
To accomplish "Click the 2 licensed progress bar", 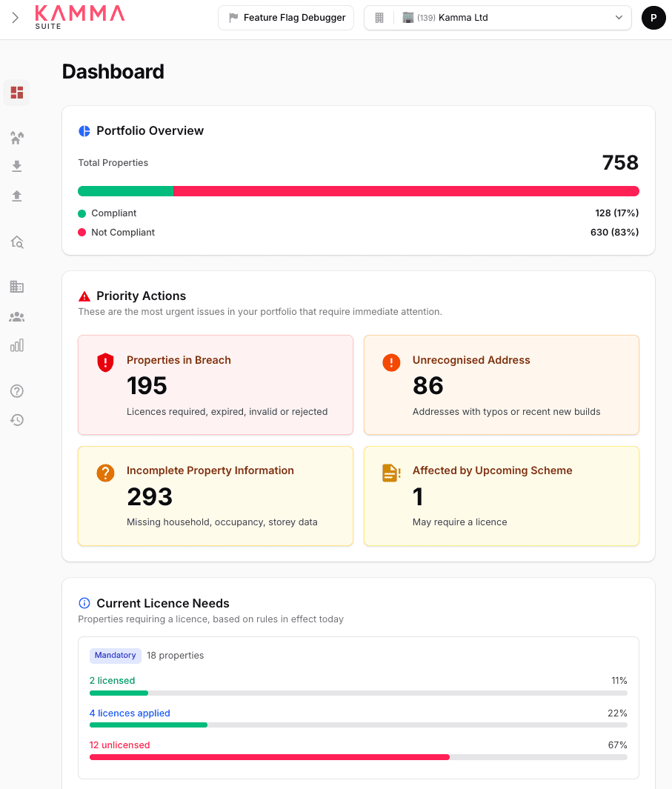I will tap(359, 693).
